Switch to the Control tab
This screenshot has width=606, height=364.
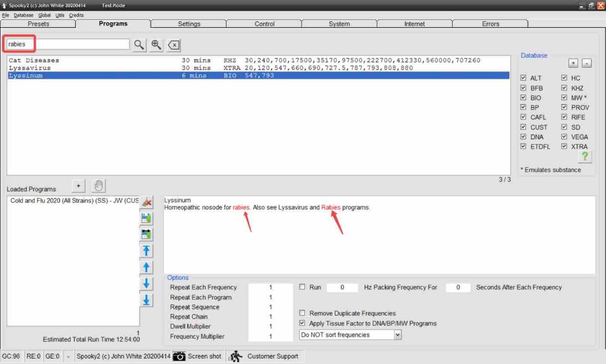coord(264,24)
